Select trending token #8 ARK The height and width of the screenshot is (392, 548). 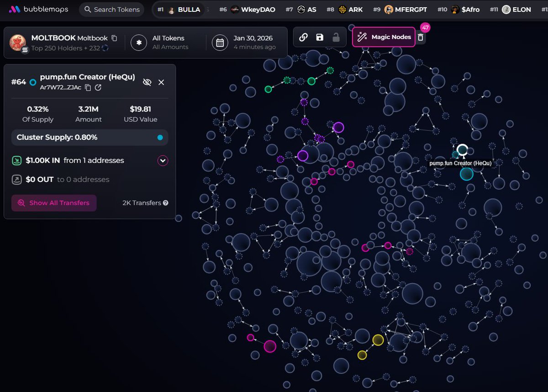[x=344, y=9]
